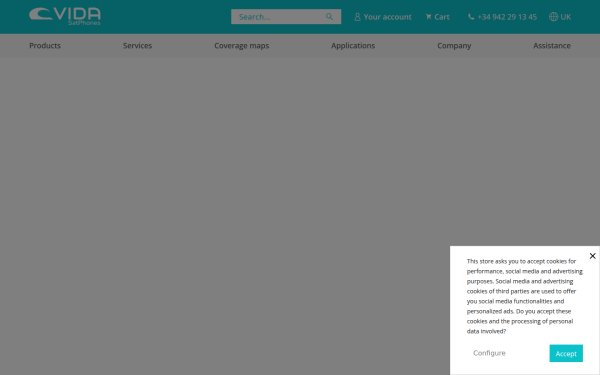Screen dimensions: 600x375
Task: Open the Services menu
Action: 137,46
